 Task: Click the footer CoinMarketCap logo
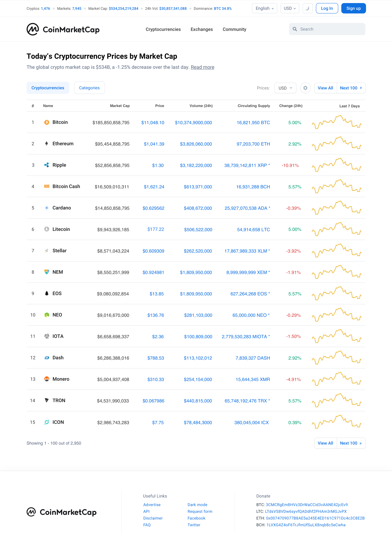click(62, 512)
